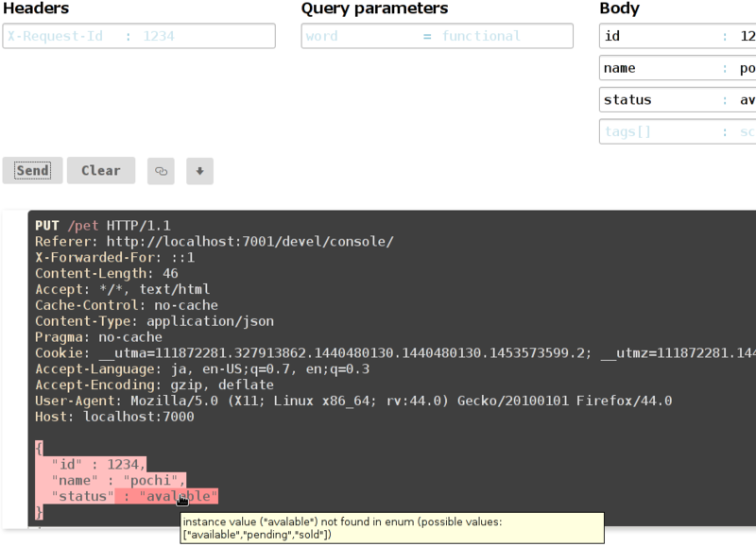Screen dimensions: 756x547
Task: Edit the id body field
Action: point(678,36)
